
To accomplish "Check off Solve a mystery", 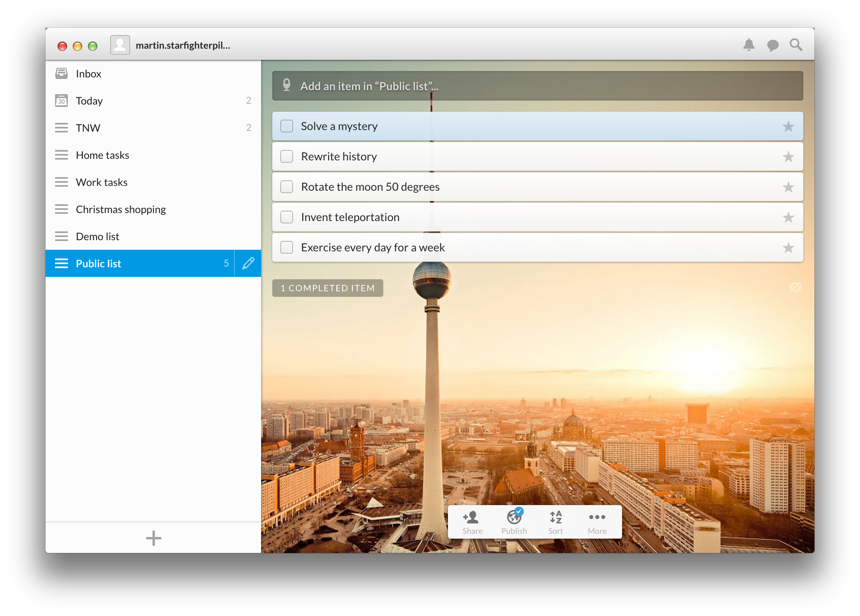I will point(287,126).
